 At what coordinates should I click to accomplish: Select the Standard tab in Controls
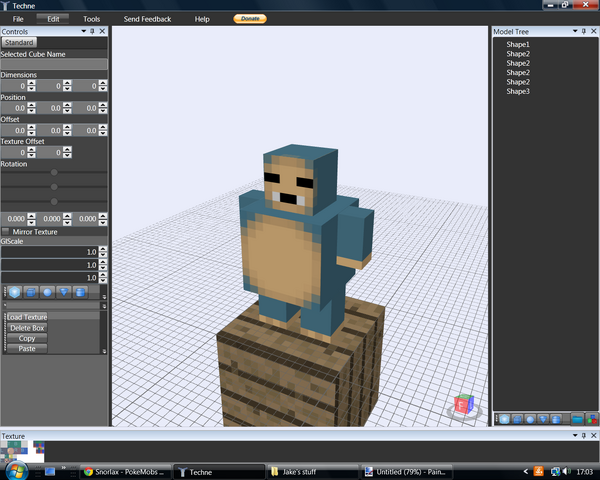[19, 42]
